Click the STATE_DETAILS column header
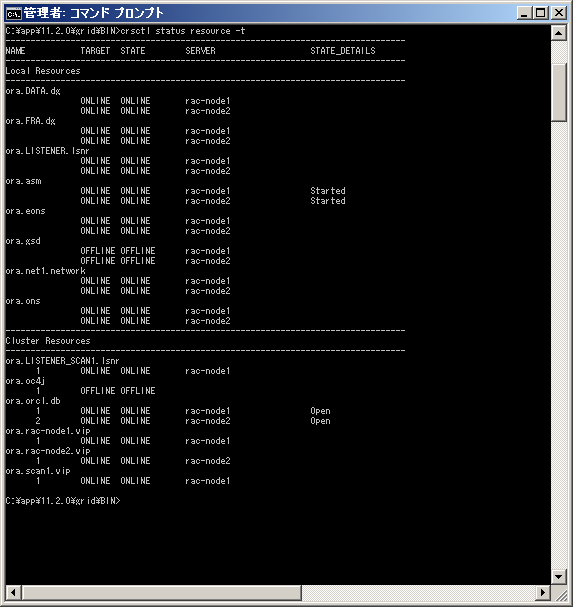Viewport: 573px width, 607px height. point(343,51)
